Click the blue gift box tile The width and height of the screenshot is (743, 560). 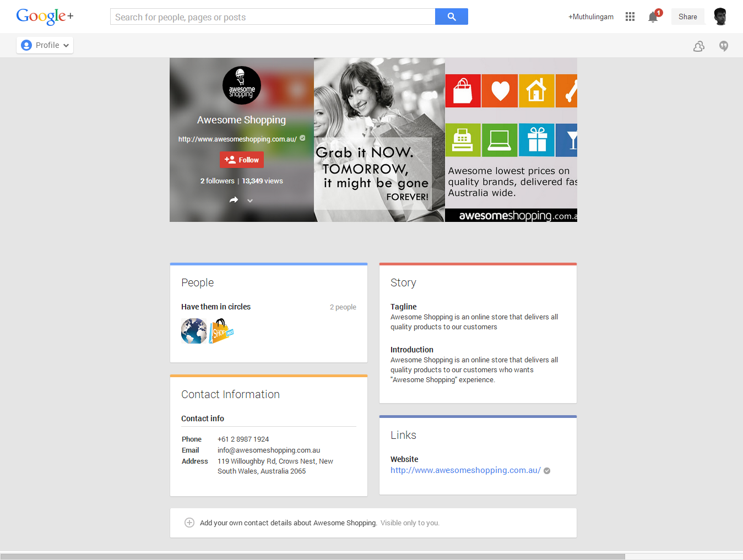tap(536, 140)
